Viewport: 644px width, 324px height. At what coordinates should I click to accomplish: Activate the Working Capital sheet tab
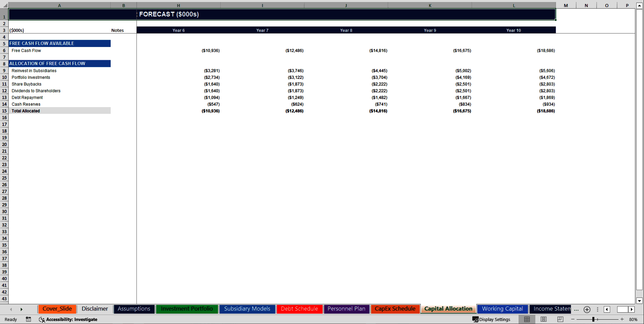[502, 309]
